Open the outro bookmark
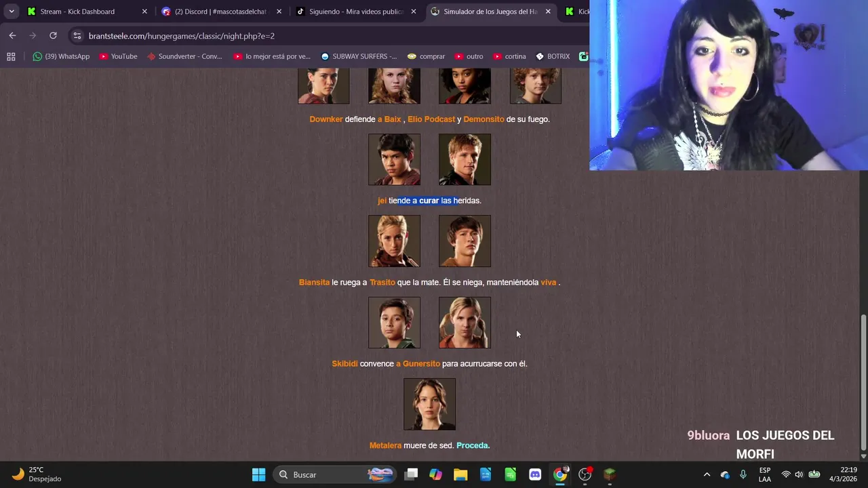The image size is (868, 488). click(x=469, y=56)
